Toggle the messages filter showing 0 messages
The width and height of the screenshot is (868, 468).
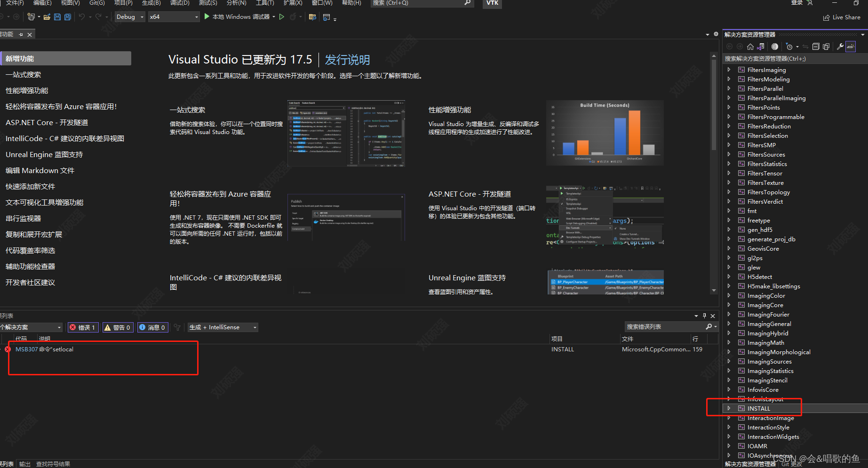coord(152,327)
